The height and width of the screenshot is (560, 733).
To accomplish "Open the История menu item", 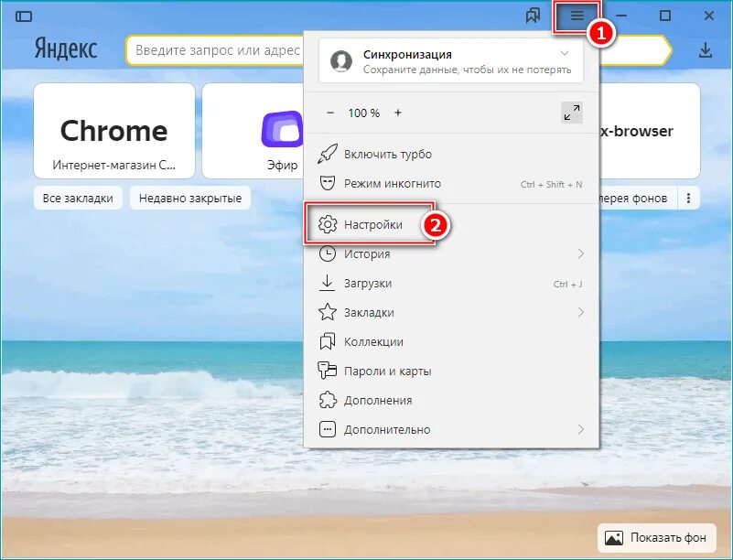I will 451,253.
